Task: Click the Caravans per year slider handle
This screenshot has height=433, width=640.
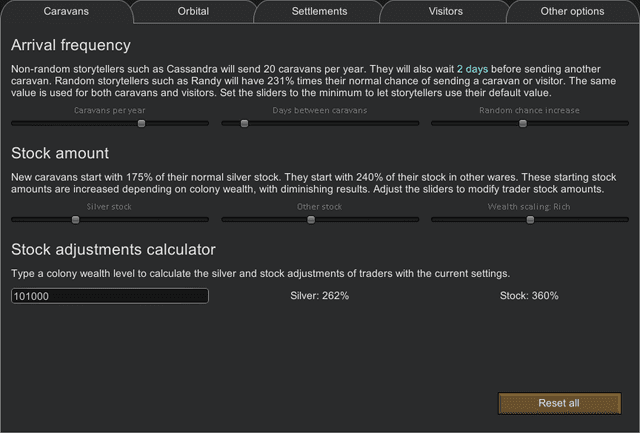Action: [142, 124]
